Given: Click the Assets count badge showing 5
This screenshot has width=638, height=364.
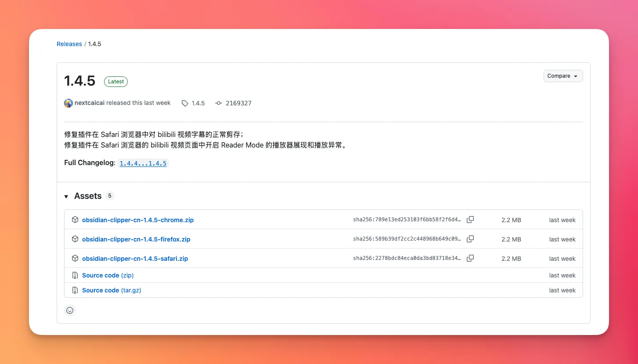Looking at the screenshot, I should point(110,196).
